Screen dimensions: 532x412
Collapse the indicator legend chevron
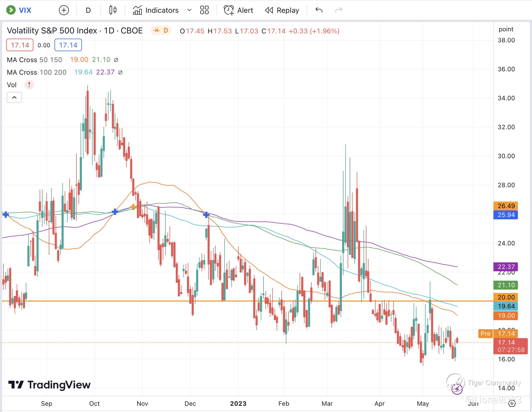[14, 97]
